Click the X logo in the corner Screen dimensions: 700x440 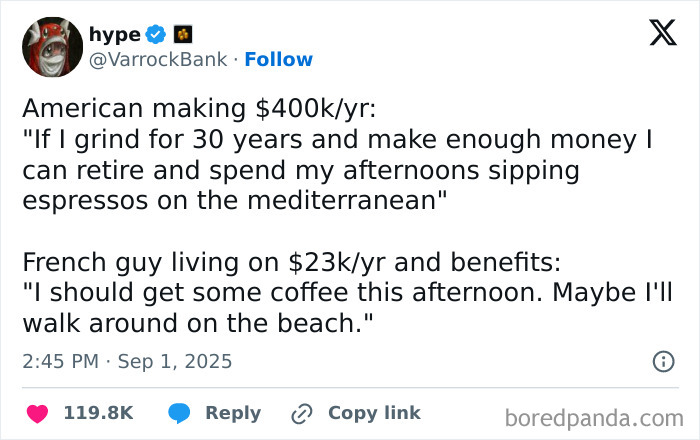point(656,34)
